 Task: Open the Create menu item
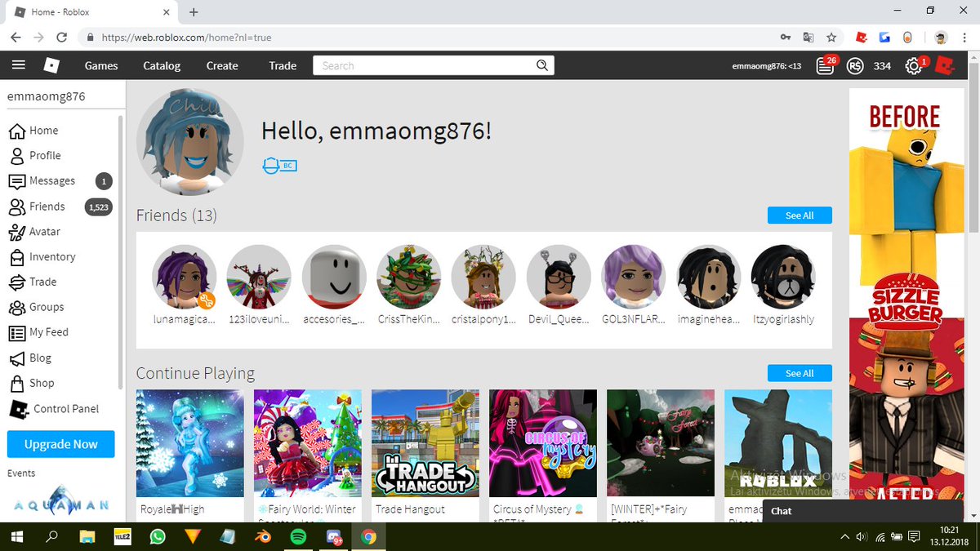tap(222, 65)
